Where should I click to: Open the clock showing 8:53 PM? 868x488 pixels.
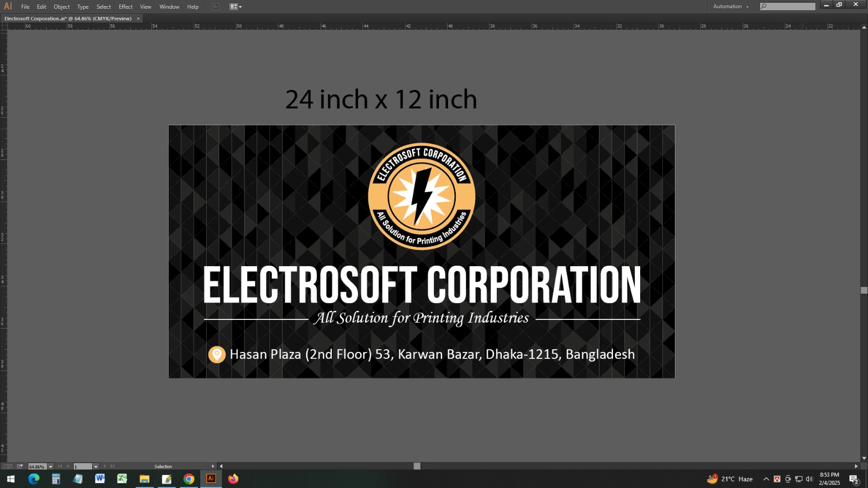click(829, 479)
